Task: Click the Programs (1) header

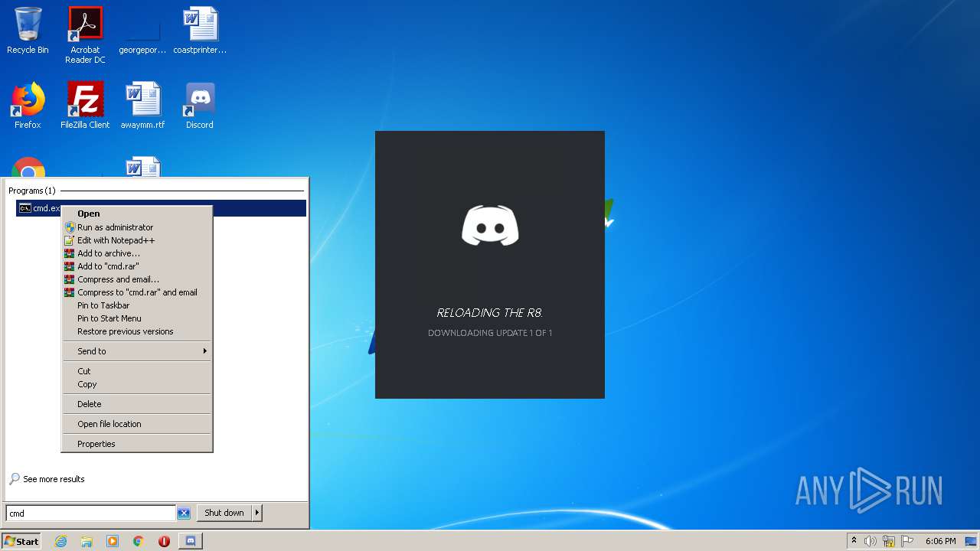Action: pyautogui.click(x=32, y=191)
